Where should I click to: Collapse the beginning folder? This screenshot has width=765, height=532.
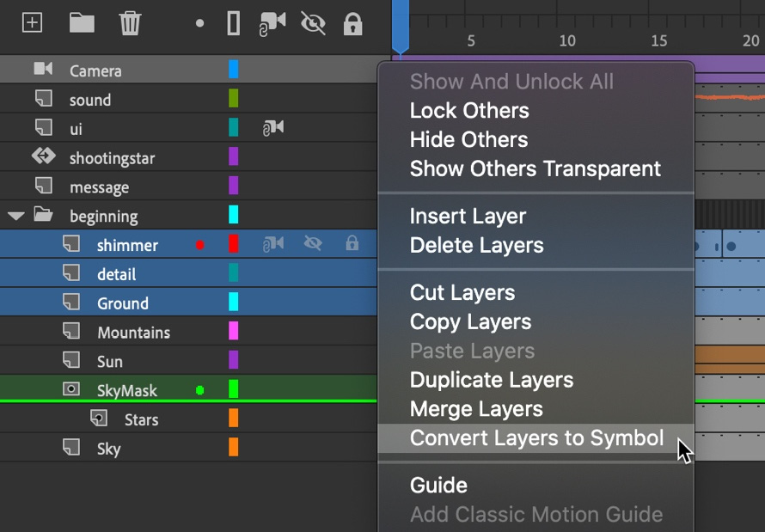tap(16, 216)
